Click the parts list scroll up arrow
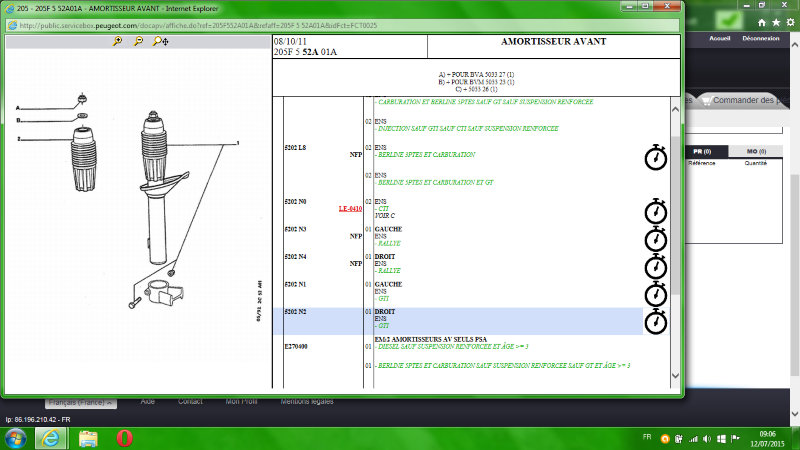 [674, 105]
